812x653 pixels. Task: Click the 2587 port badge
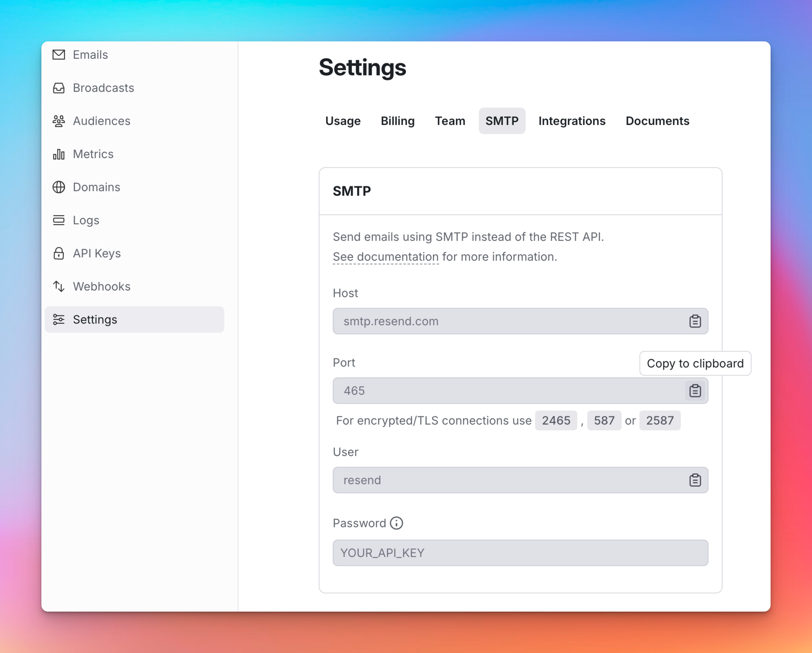[659, 420]
